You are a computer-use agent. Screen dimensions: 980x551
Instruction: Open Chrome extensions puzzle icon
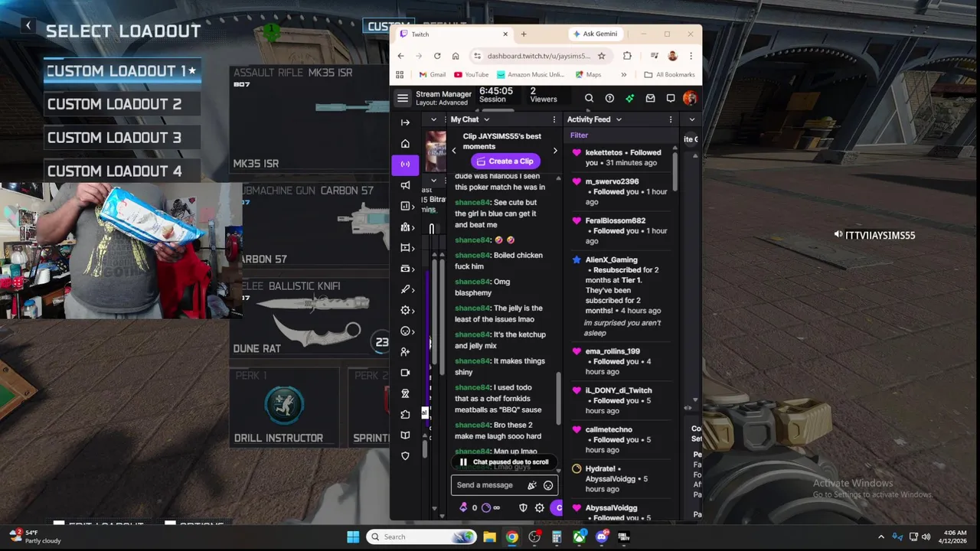coord(627,56)
